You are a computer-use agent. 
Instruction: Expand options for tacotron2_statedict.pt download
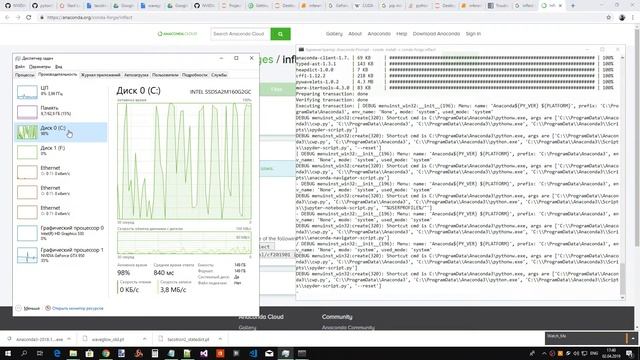[x=220, y=339]
